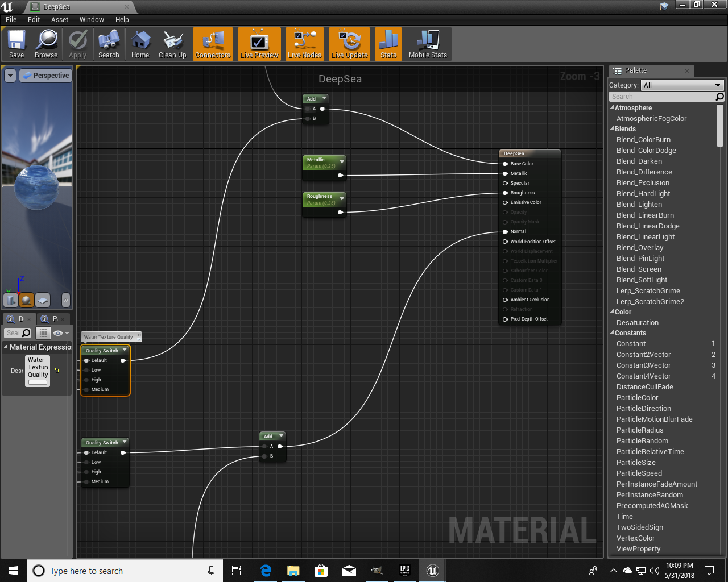Click the Desc field with Water Texture Quality

coord(38,371)
